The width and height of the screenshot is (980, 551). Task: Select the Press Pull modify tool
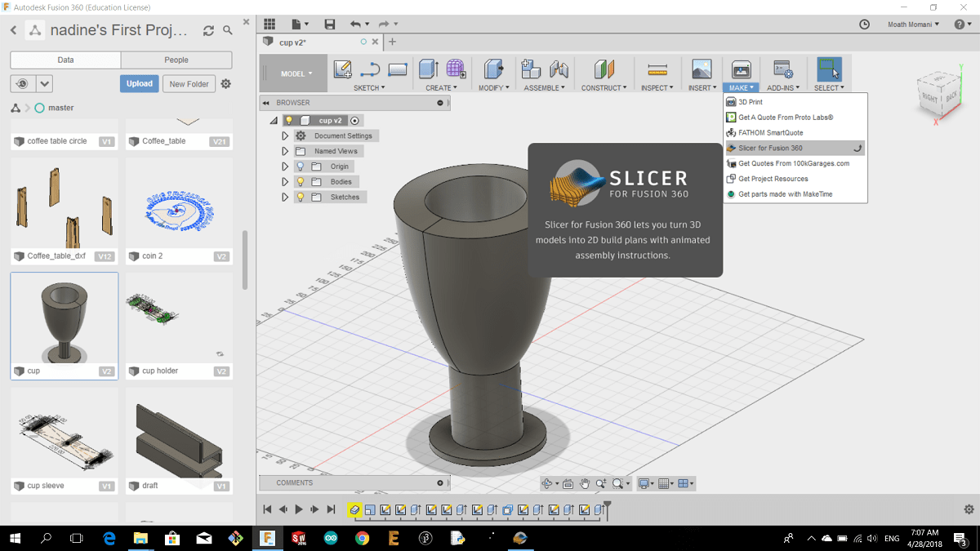(492, 69)
